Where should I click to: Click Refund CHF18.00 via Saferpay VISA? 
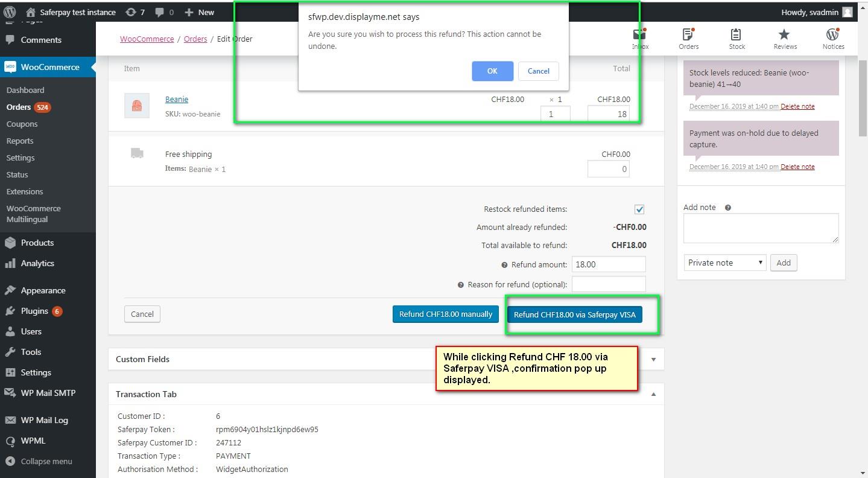pos(574,314)
